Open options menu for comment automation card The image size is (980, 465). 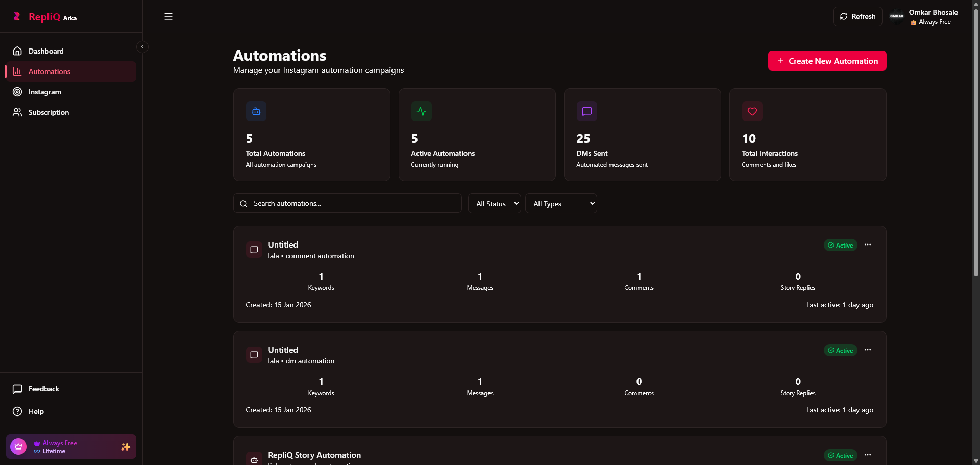point(868,245)
